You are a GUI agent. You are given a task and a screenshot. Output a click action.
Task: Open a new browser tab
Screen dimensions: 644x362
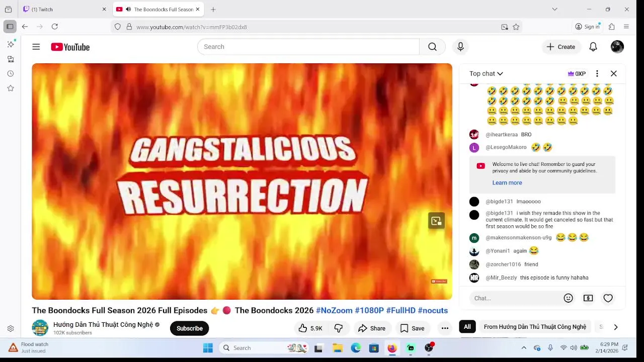(213, 9)
